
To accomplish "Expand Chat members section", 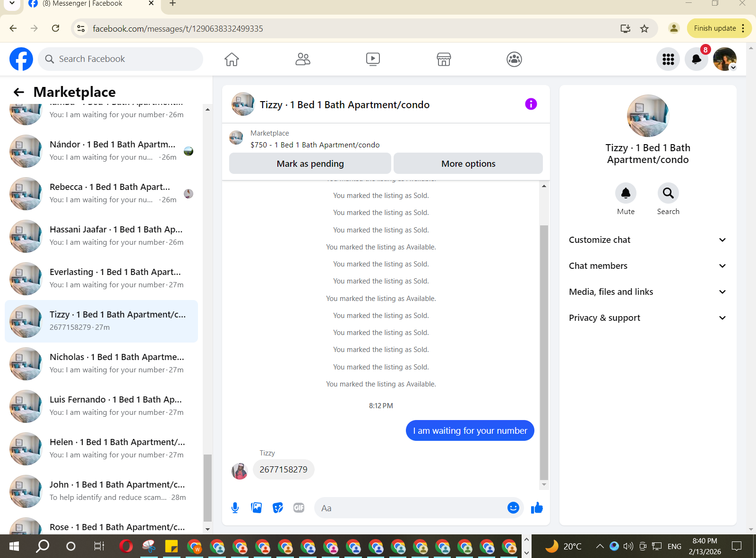I will pos(647,266).
